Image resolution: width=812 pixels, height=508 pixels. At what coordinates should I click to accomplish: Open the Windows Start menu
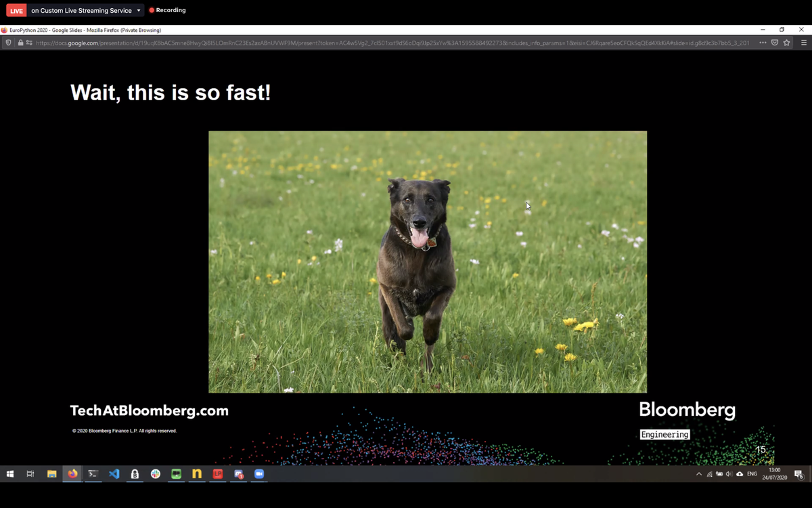(10, 474)
